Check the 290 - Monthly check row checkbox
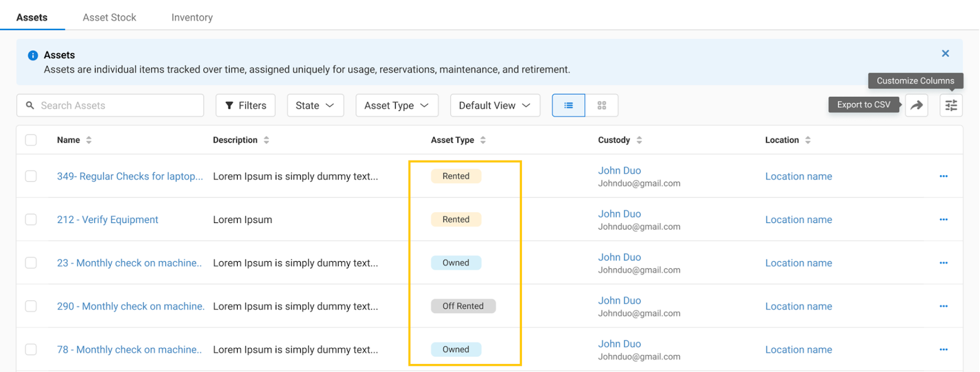The width and height of the screenshot is (980, 372). click(x=31, y=306)
